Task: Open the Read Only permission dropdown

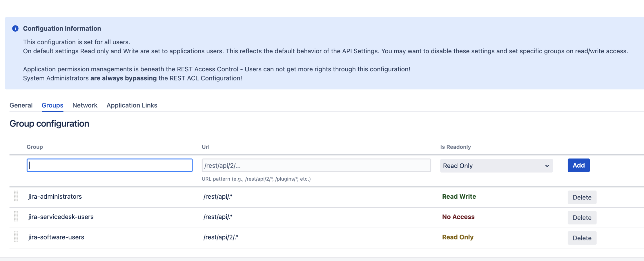Action: 496,166
